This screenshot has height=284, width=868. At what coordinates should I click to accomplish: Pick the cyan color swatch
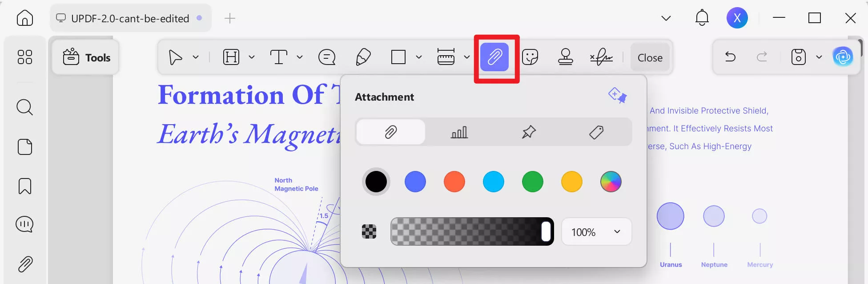point(494,182)
